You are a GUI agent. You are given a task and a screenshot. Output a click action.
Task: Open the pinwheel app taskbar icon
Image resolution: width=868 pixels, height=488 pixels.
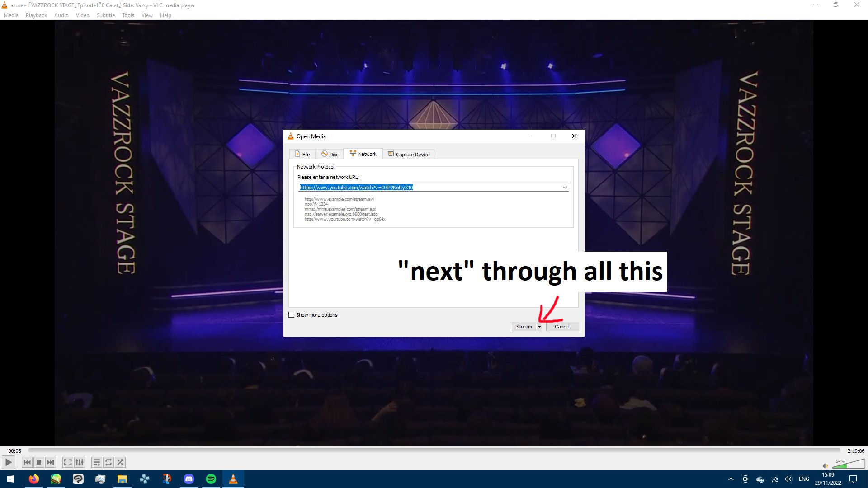(145, 479)
